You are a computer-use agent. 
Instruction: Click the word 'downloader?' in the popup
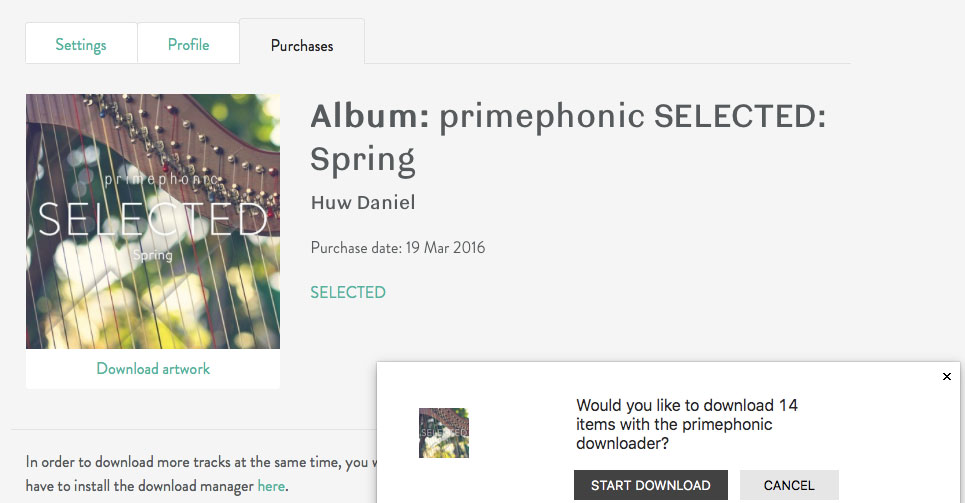coord(623,443)
